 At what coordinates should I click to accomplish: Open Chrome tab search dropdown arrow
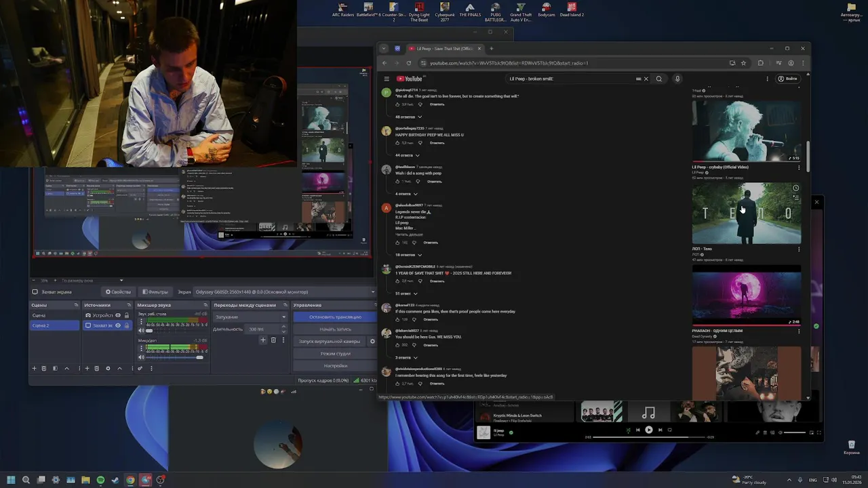point(384,49)
